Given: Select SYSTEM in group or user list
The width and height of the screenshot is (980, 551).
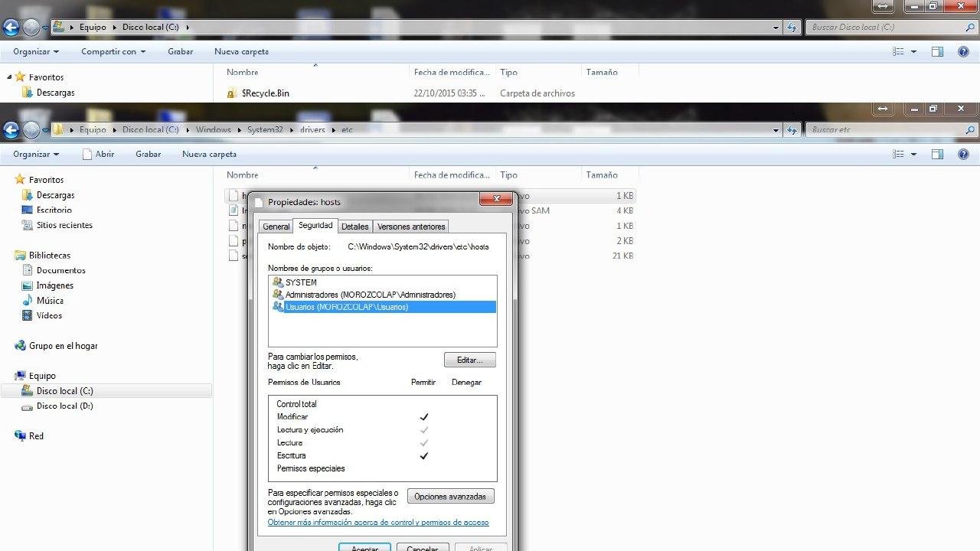Looking at the screenshot, I should (301, 282).
